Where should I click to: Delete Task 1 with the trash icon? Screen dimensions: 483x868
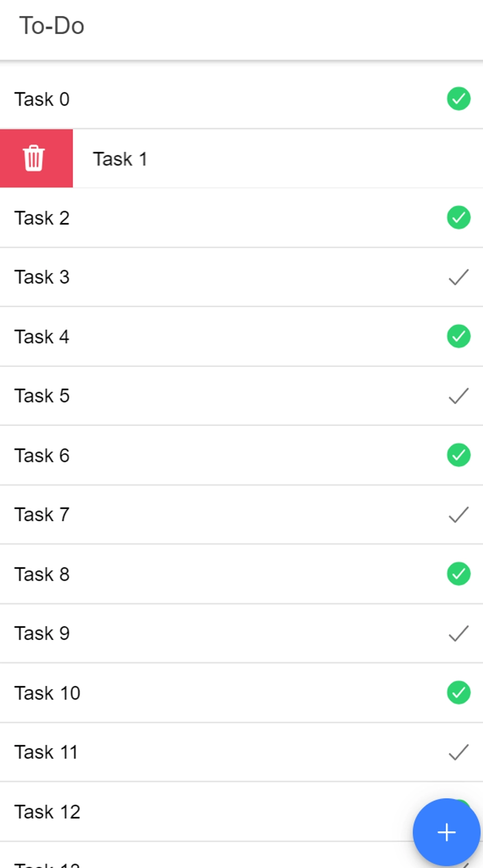[35, 159]
